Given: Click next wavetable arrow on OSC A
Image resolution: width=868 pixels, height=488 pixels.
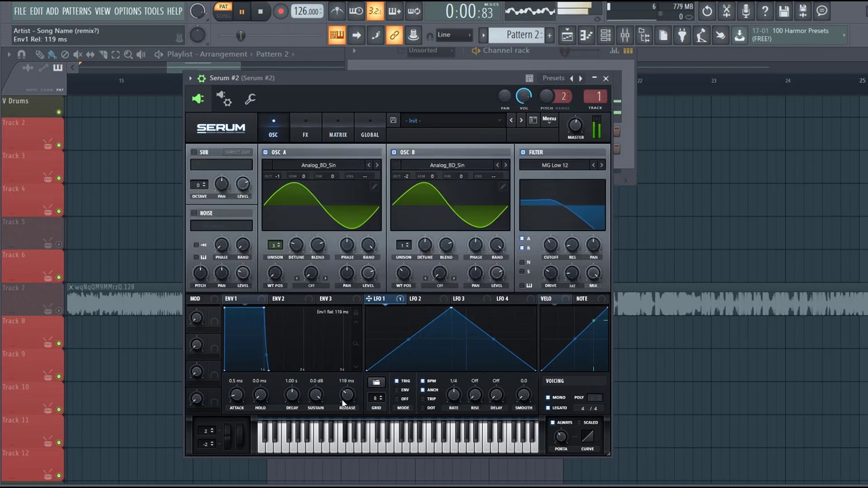Looking at the screenshot, I should (x=377, y=165).
